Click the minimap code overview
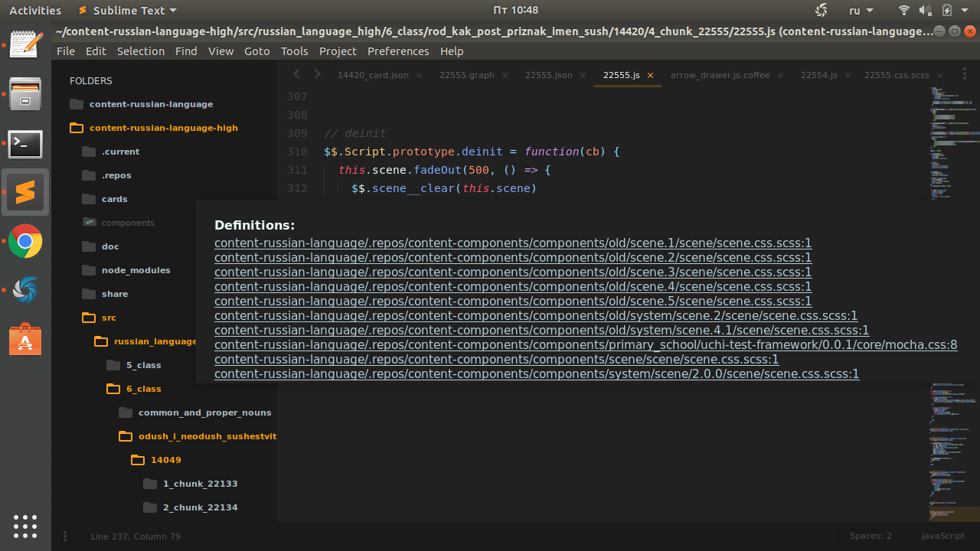The width and height of the screenshot is (980, 551). click(954, 305)
